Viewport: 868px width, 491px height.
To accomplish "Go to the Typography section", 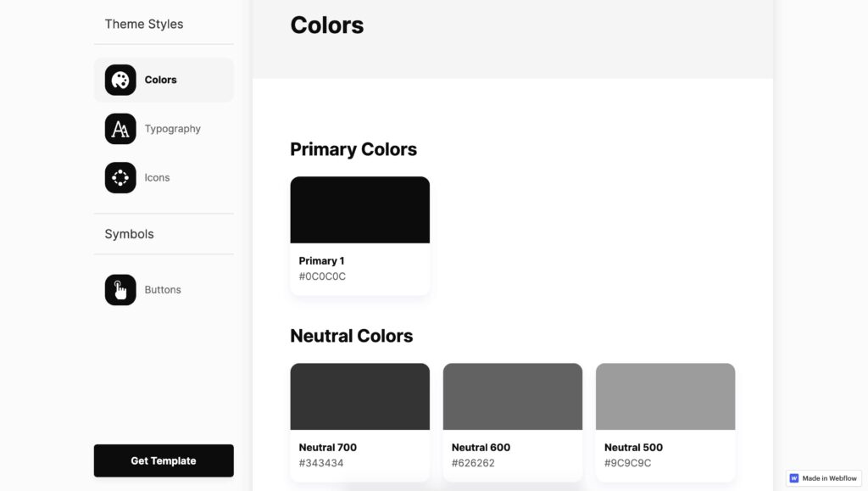I will coord(172,129).
